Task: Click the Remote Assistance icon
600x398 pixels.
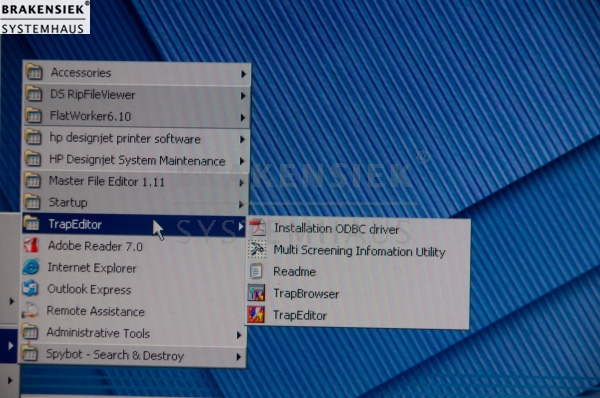Action: coord(30,310)
